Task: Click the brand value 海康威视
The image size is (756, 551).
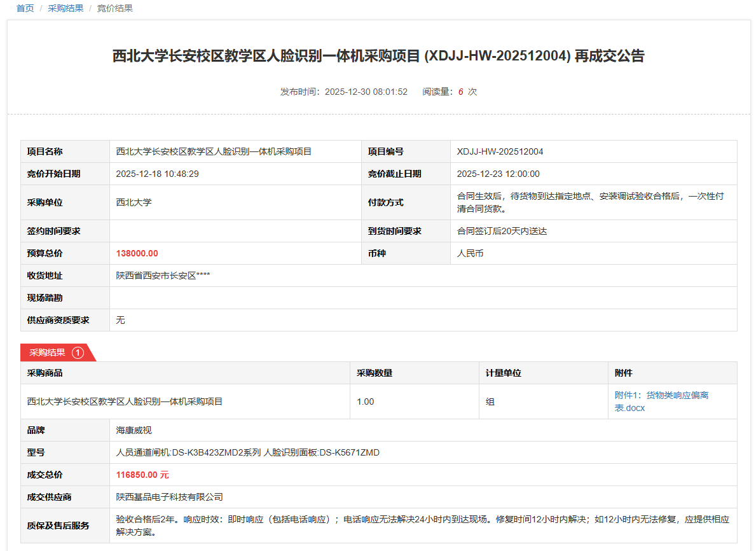Action: pyautogui.click(x=134, y=430)
